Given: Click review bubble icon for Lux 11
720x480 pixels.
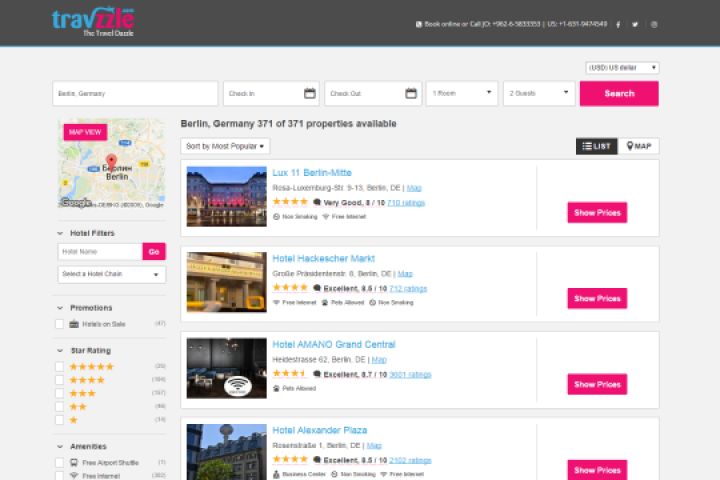Looking at the screenshot, I should point(317,203).
